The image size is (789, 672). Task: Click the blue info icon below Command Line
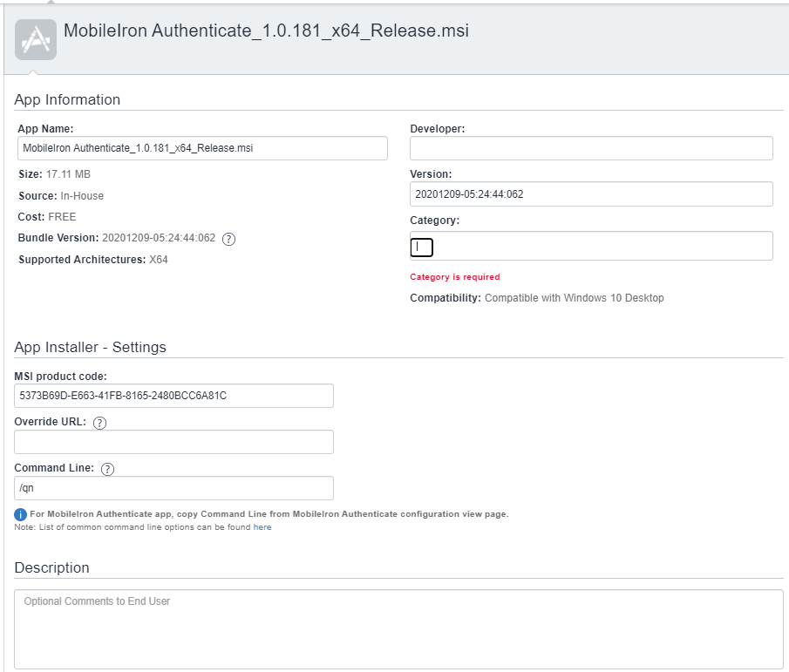[x=21, y=514]
